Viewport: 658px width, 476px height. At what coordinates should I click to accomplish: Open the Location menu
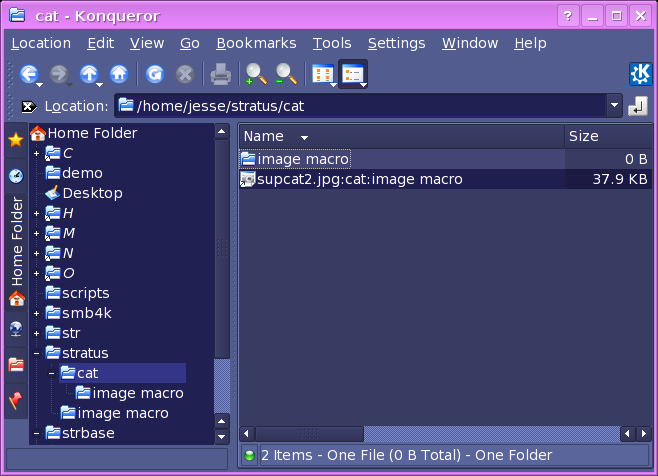[x=41, y=43]
